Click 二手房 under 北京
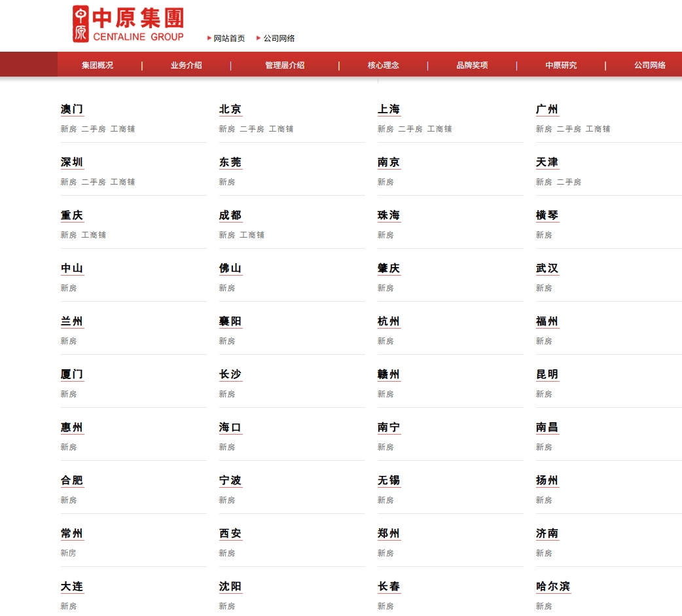 click(x=252, y=129)
